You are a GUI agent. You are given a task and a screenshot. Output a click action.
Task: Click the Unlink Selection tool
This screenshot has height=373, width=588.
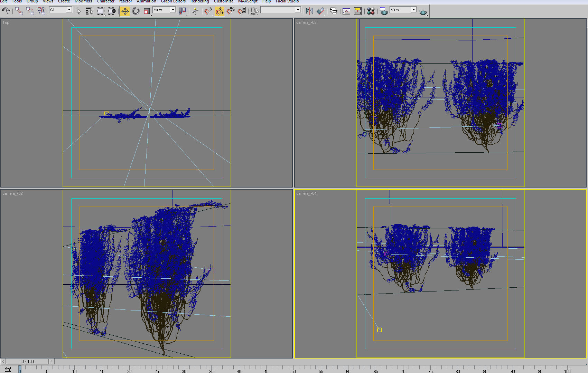pos(30,11)
